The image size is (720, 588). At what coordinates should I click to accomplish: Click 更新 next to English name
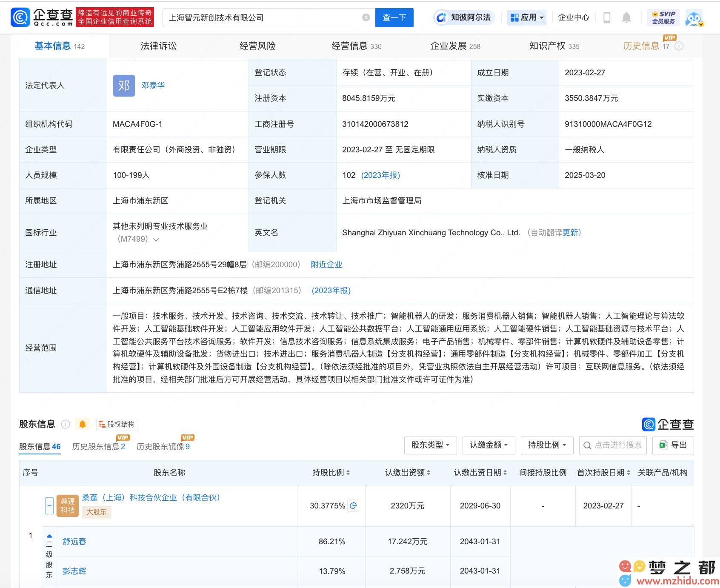[x=570, y=233]
